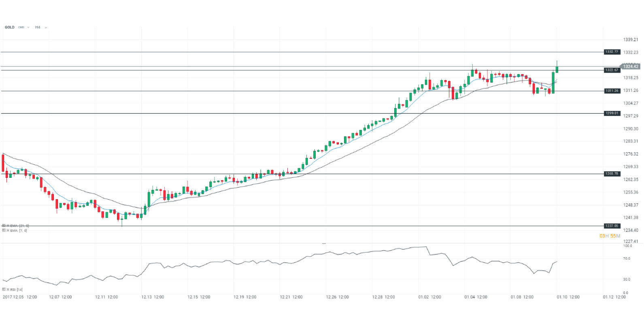The image size is (644, 324).
Task: Open settings icon for RSI [14]
Action: point(4,290)
